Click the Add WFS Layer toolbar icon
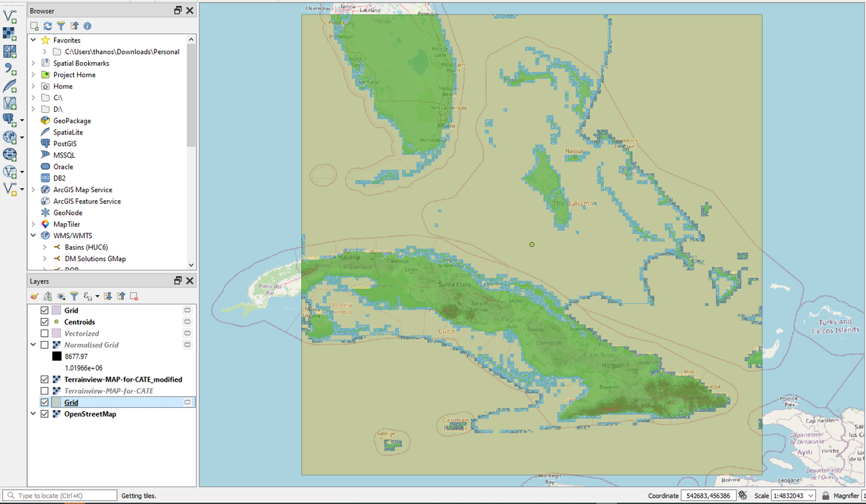 point(9,171)
